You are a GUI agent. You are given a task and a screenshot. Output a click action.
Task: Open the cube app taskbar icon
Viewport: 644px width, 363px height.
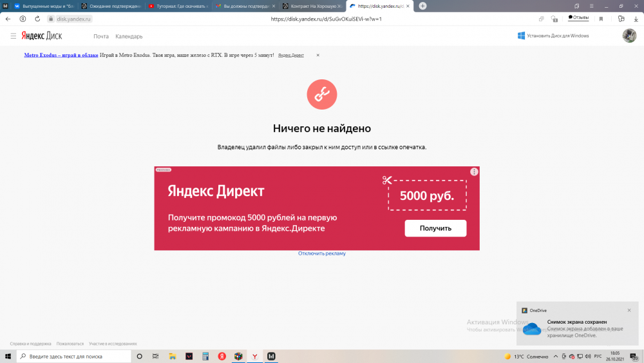pyautogui.click(x=238, y=357)
